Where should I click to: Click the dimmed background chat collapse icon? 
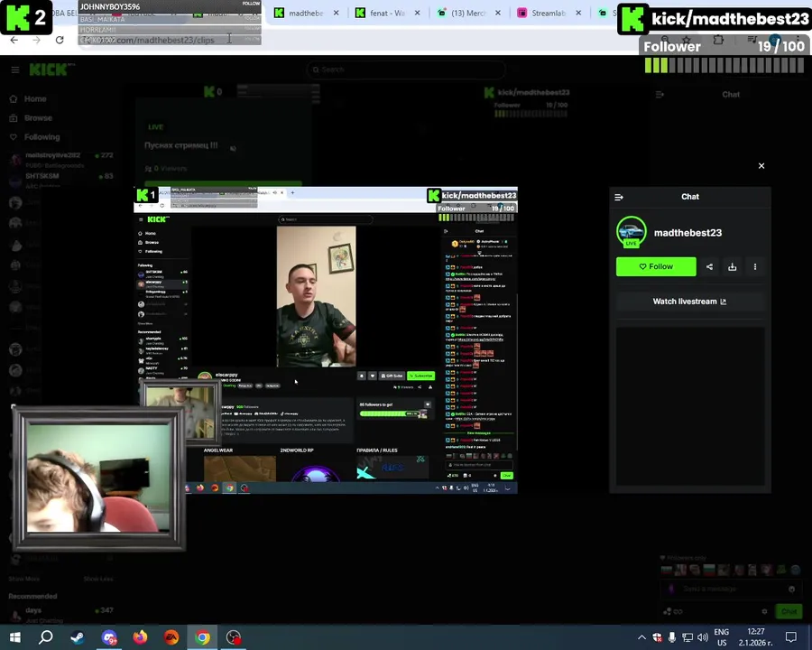660,94
